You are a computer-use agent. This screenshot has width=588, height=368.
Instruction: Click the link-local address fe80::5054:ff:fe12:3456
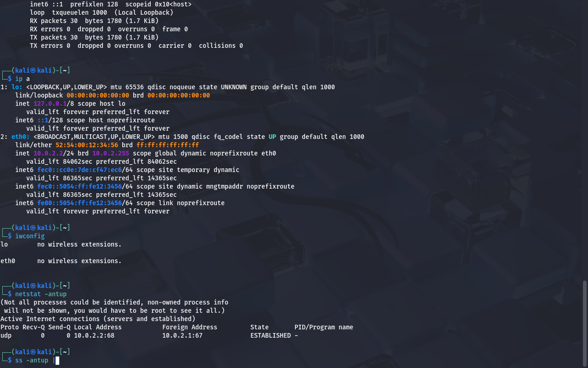tap(79, 203)
